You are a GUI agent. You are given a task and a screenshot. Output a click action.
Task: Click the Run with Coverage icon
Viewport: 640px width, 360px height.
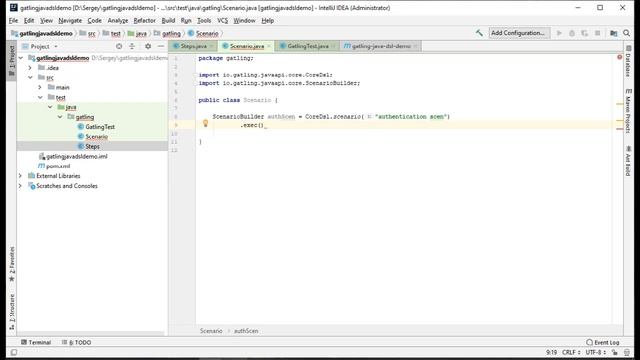(584, 33)
